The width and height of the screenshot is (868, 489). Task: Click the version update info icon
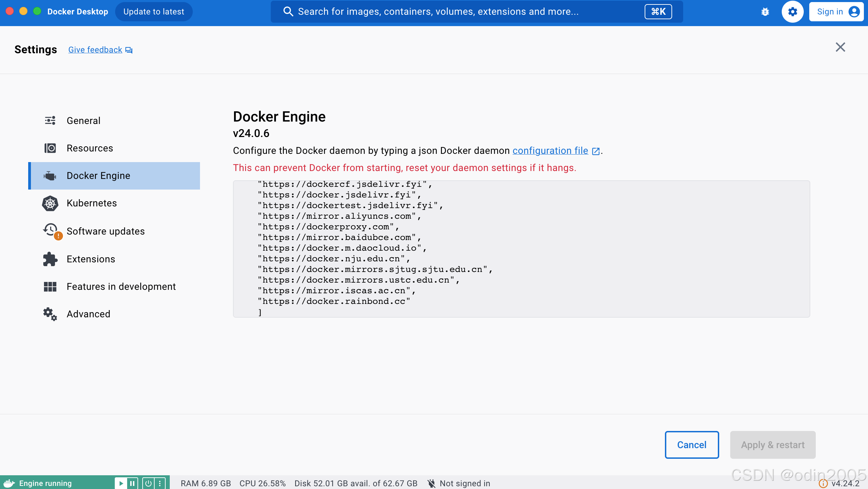tap(823, 484)
